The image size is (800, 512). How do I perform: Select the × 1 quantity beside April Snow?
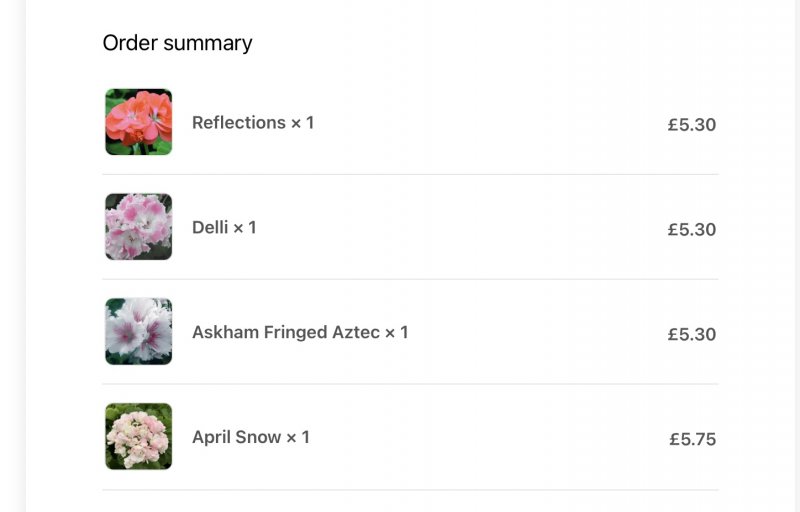[x=299, y=438]
